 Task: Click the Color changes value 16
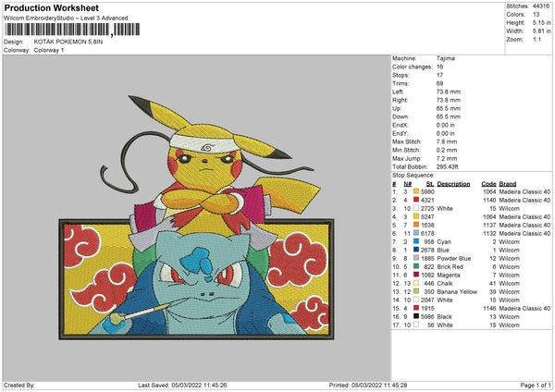coord(439,67)
